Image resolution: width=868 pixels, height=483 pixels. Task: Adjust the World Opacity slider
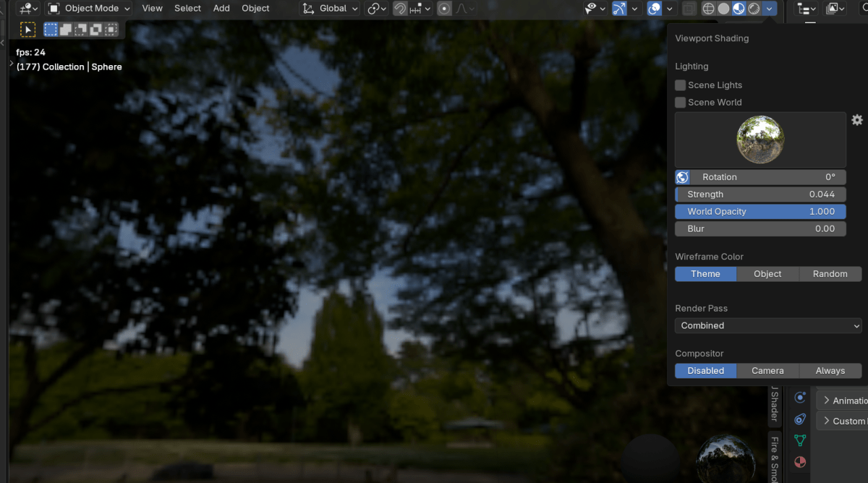pyautogui.click(x=760, y=212)
